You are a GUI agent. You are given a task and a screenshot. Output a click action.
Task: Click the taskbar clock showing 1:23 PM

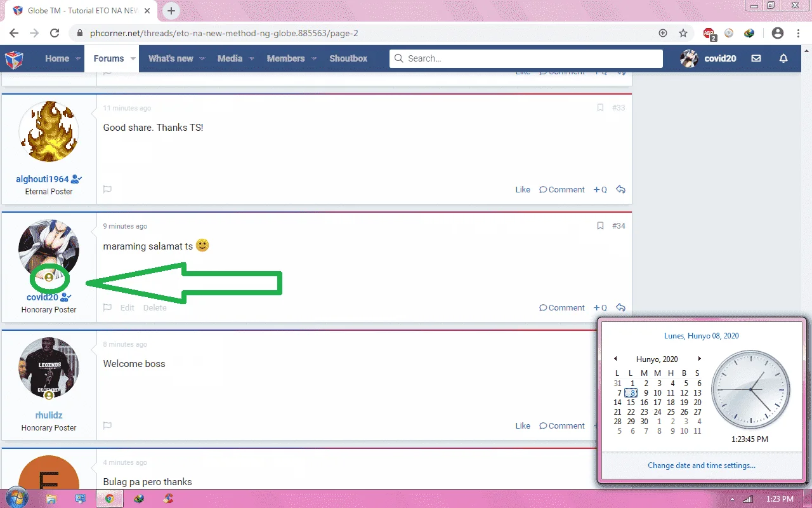tap(780, 499)
